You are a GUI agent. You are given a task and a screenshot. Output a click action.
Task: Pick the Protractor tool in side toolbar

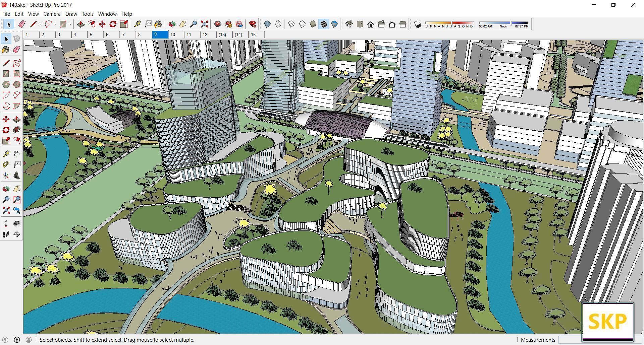6,165
